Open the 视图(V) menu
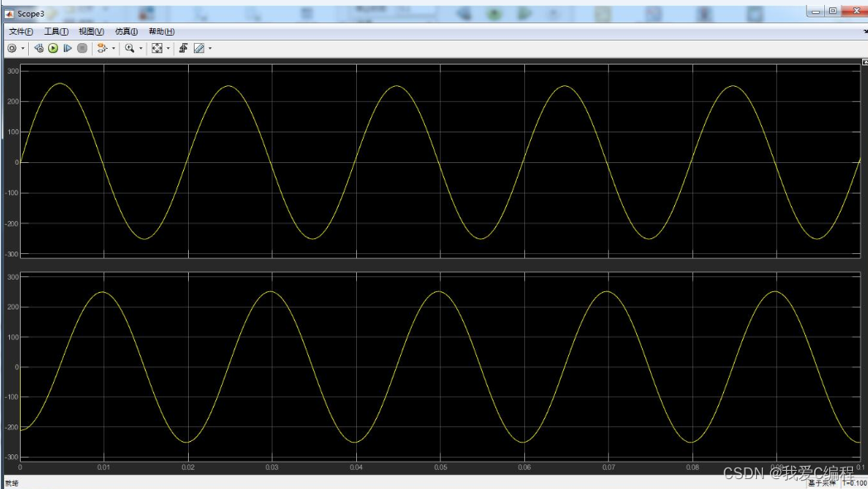Image resolution: width=868 pixels, height=489 pixels. [x=91, y=31]
